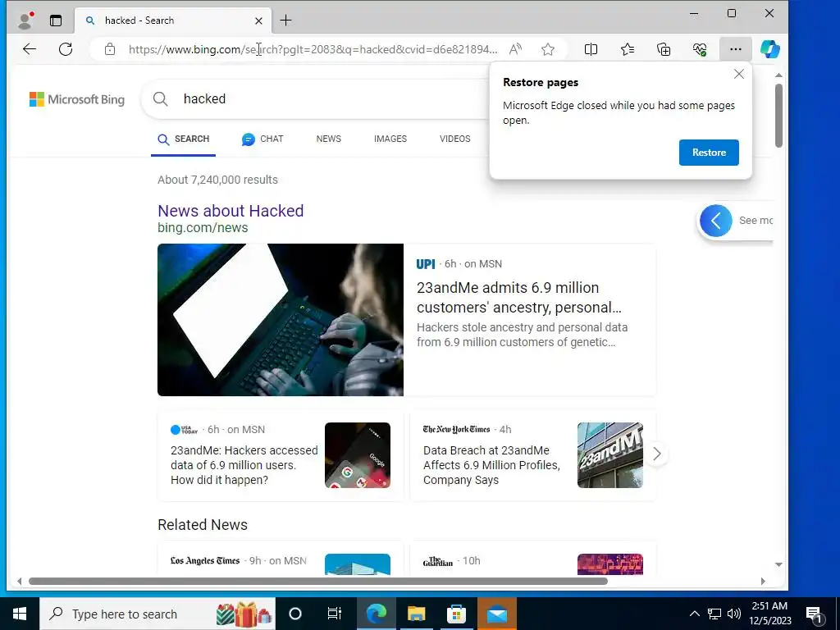The width and height of the screenshot is (840, 630).
Task: Open the Copilot sidebar icon
Action: [769, 49]
